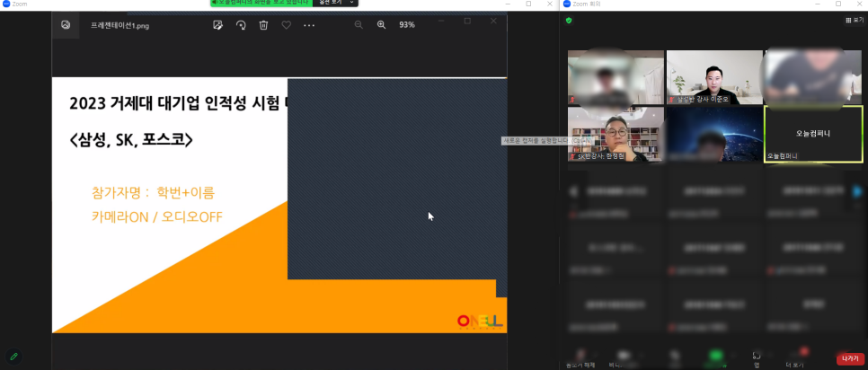The height and width of the screenshot is (370, 868).
Task: Maximize the Zoom 회의 window
Action: point(838,4)
